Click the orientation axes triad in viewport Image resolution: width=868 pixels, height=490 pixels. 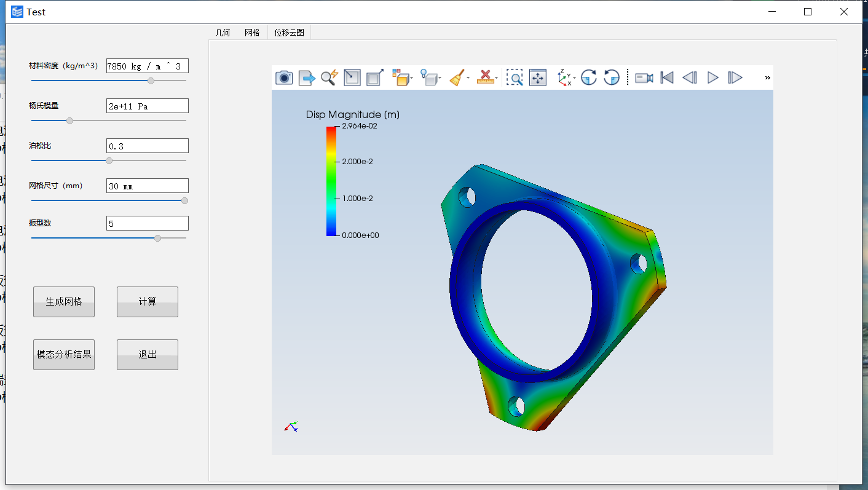coord(291,426)
